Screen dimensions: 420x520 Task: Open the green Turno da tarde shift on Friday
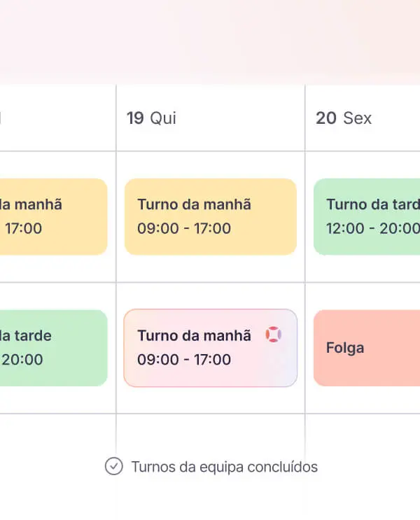coord(367,216)
